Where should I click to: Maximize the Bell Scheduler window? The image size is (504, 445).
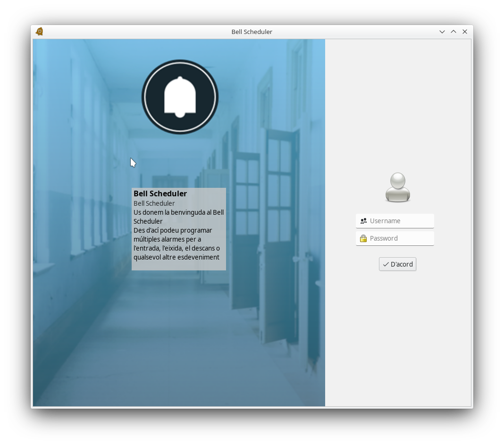click(454, 32)
